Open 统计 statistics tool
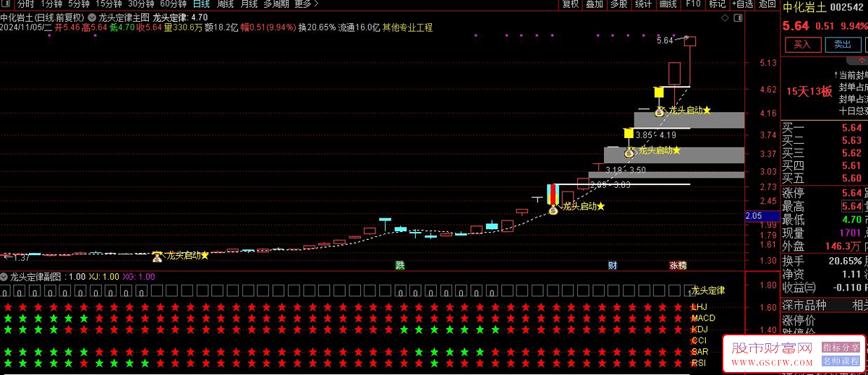This screenshot has width=868, height=375. click(644, 4)
